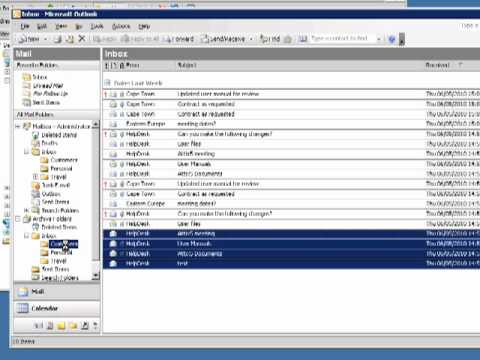Click the Configure Buttons arrow in navigation bar
Screen dimensions: 480x360
[96, 326]
